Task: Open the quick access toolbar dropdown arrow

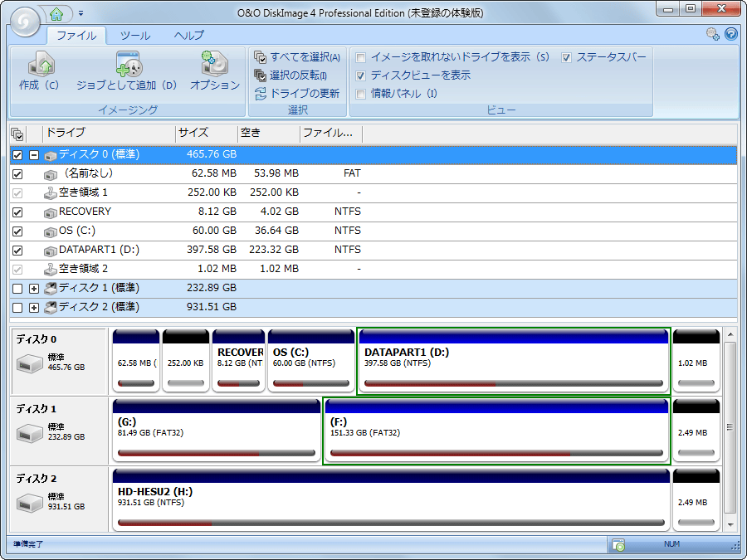Action: (x=81, y=13)
